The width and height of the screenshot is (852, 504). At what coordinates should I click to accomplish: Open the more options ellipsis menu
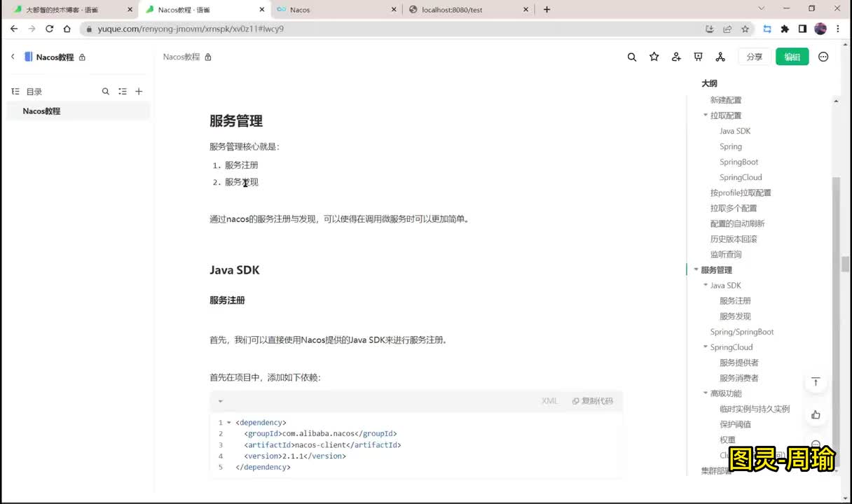click(x=823, y=57)
